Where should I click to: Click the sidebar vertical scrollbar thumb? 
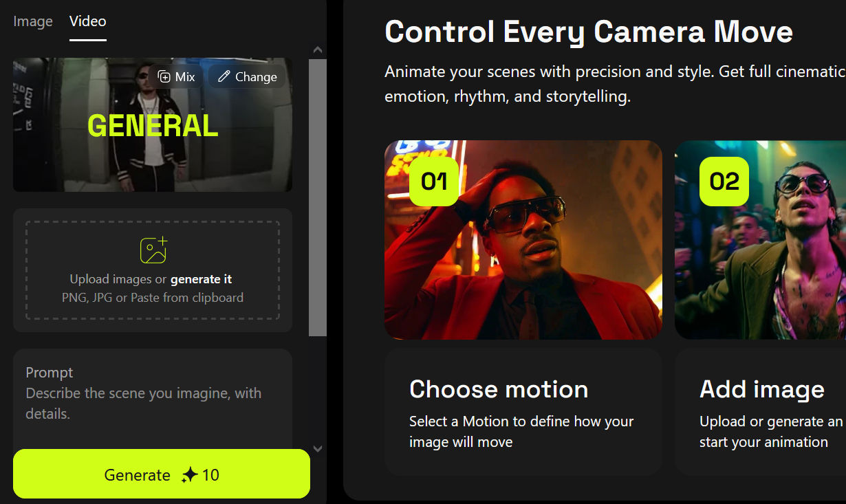pos(318,197)
